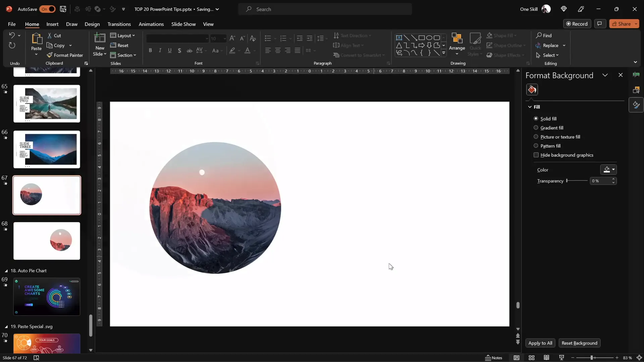Switch to Normal view icon
This screenshot has width=644, height=362.
click(517, 358)
